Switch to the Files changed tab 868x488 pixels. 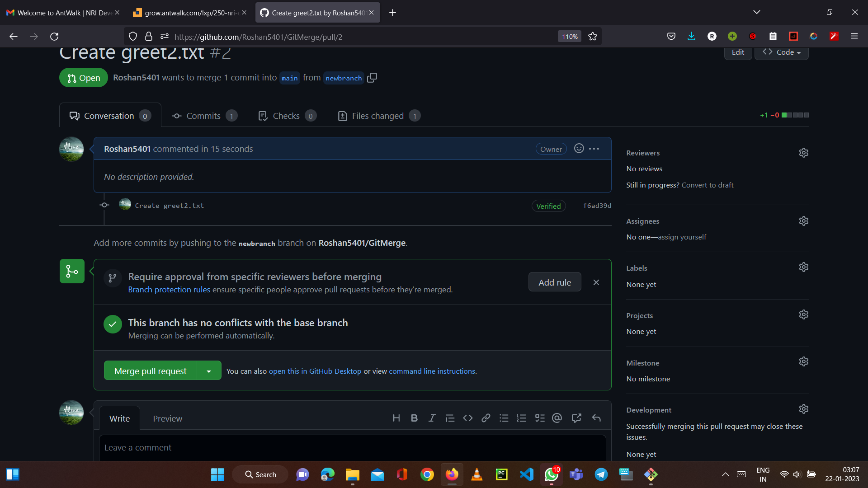378,116
